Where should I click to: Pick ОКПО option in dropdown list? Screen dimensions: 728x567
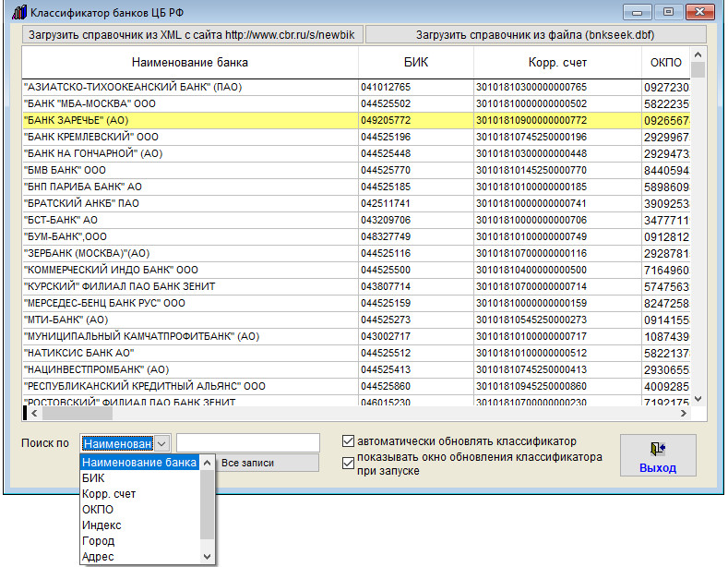tap(98, 510)
